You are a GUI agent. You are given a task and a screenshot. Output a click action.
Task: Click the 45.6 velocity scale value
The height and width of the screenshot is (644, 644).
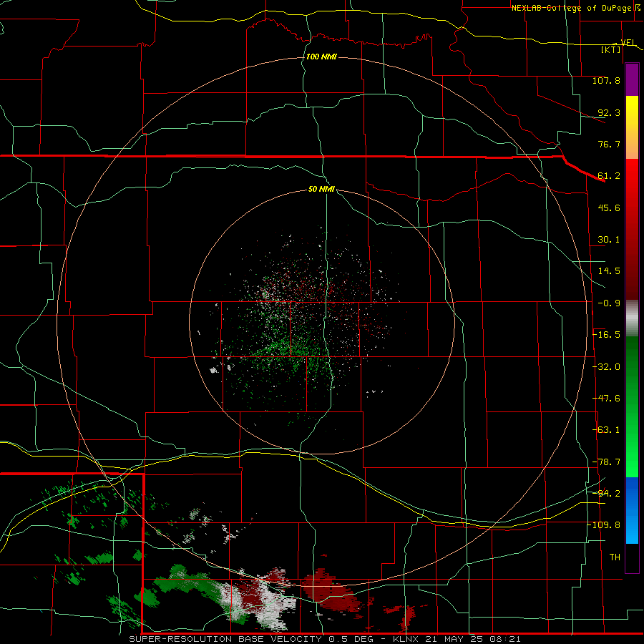click(609, 208)
